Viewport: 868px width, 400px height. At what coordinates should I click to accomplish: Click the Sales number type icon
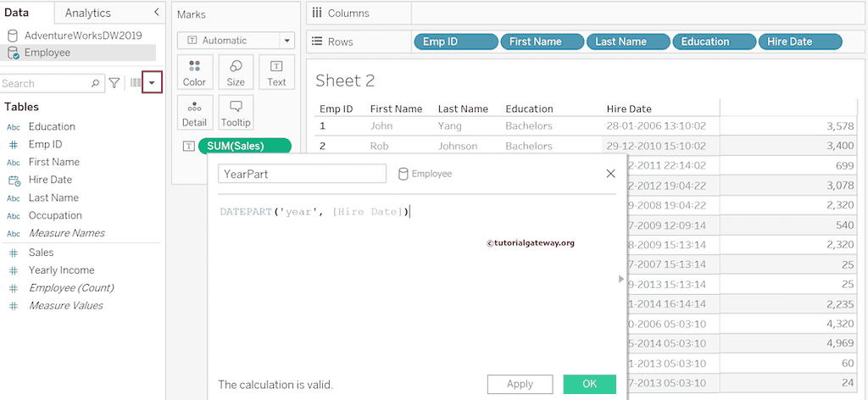coord(14,253)
